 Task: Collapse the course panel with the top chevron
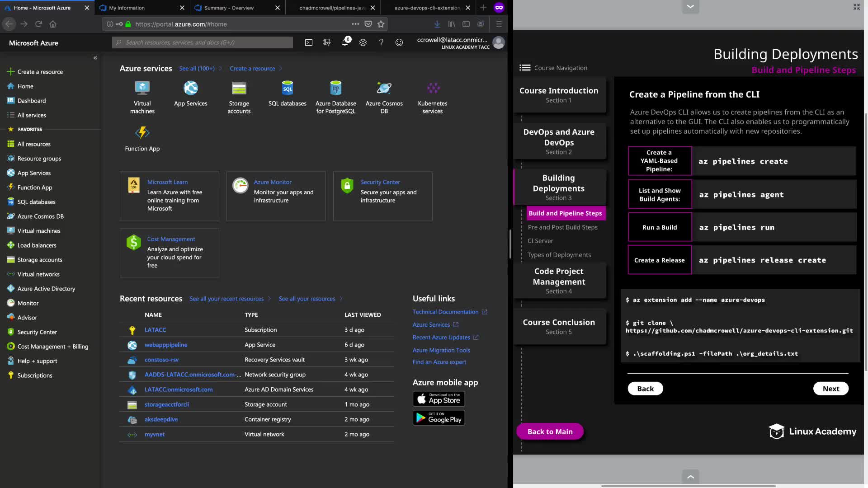point(690,7)
